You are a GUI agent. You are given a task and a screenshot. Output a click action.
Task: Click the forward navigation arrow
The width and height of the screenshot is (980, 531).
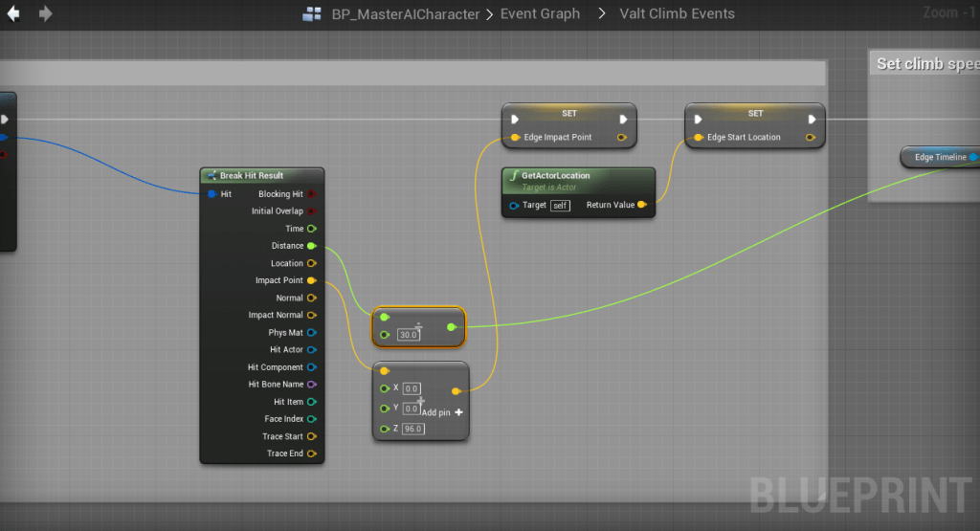pyautogui.click(x=45, y=14)
